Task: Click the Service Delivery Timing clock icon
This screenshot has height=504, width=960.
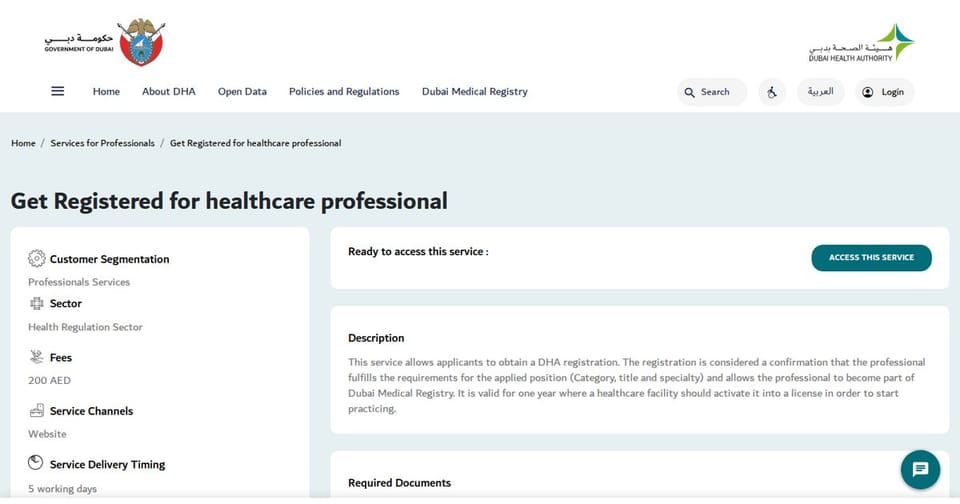Action: click(36, 463)
